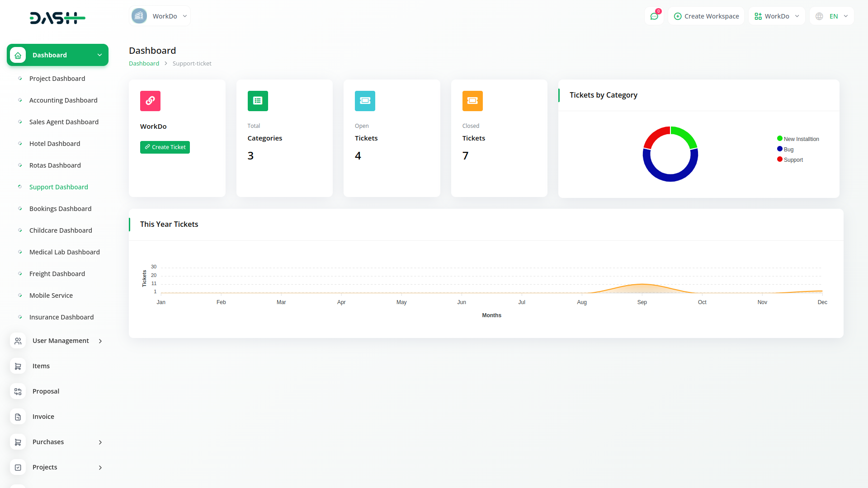Click the Dashboard breadcrumb link
The width and height of the screenshot is (868, 488).
pyautogui.click(x=144, y=63)
